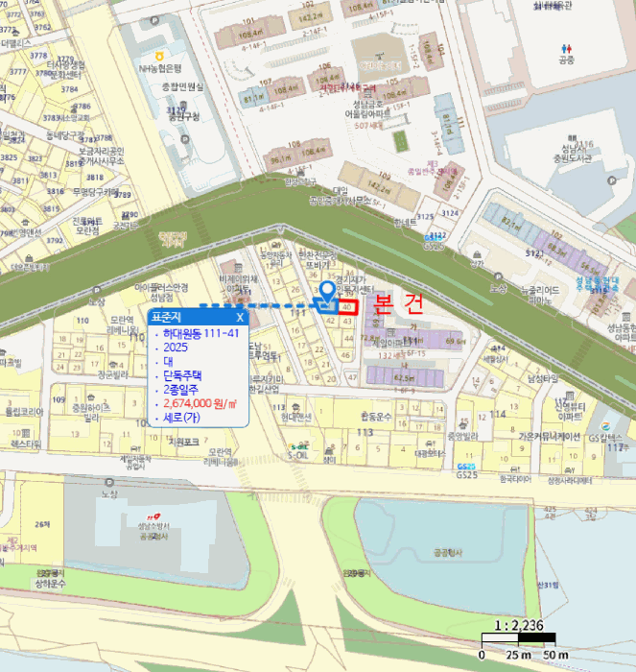The width and height of the screenshot is (636, 672).
Task: Click the 하대원동 111-41 address text
Action: click(x=200, y=333)
